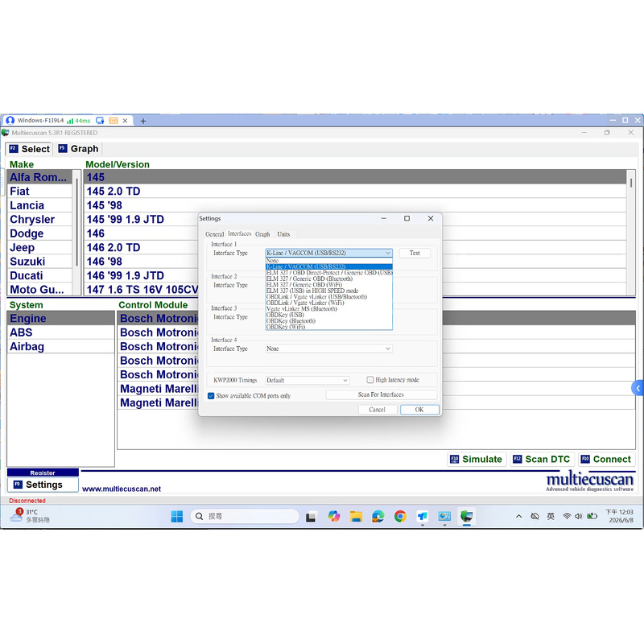Viewport: 644px width, 644px height.
Task: Open the battery status tray icon
Action: coord(592,516)
